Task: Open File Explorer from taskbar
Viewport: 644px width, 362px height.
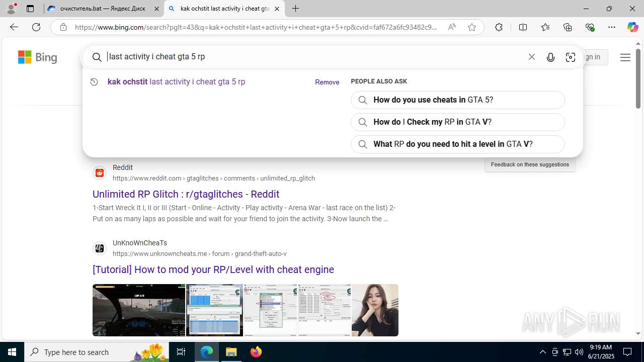Action: coord(231,352)
